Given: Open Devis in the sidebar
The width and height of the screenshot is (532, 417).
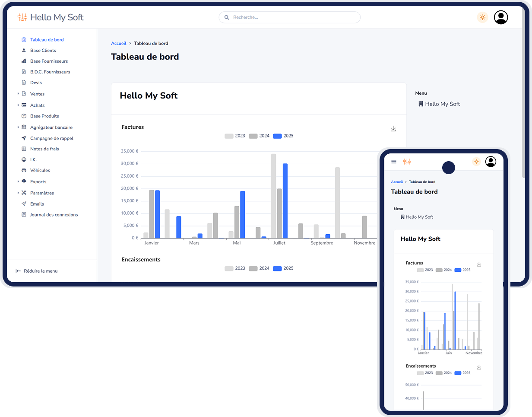Looking at the screenshot, I should 36,83.
